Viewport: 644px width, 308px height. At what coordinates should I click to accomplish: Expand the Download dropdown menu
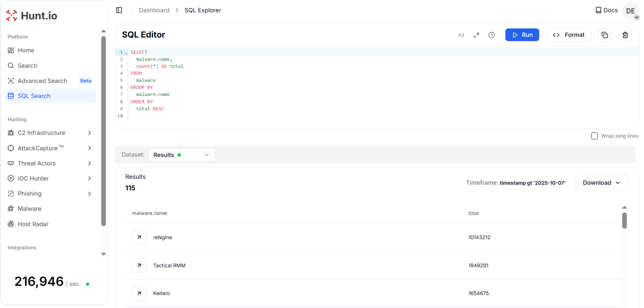point(601,183)
